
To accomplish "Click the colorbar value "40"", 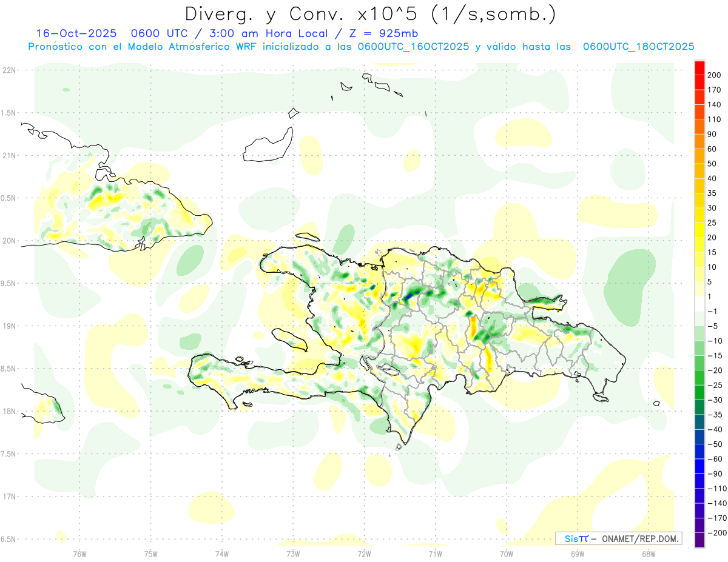I will point(712,178).
